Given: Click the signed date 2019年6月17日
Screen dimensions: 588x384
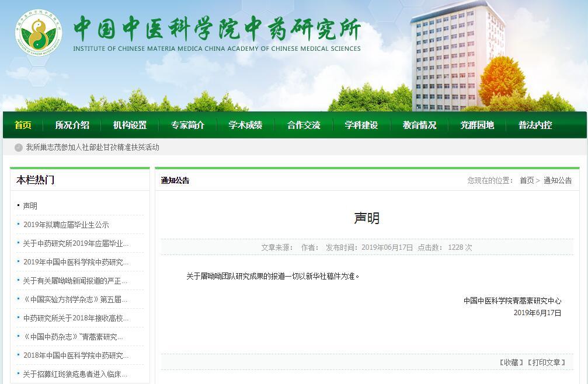Looking at the screenshot, I should click(537, 313).
